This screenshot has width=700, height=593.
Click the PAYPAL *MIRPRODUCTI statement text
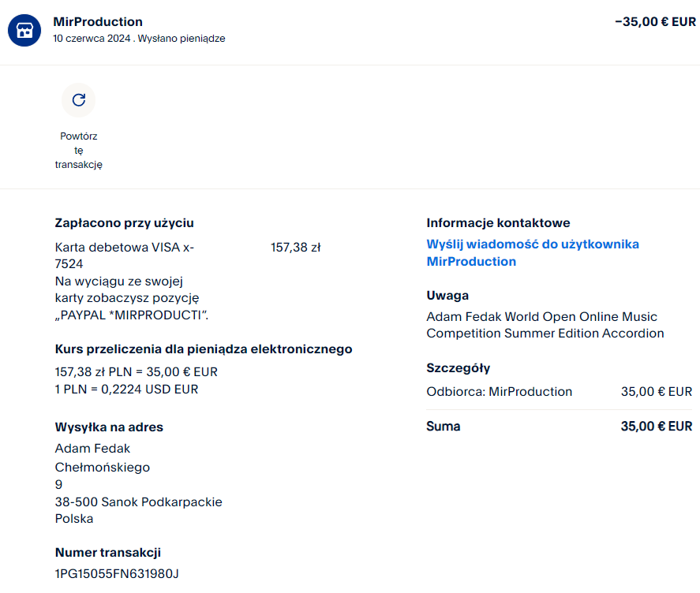pos(134,315)
